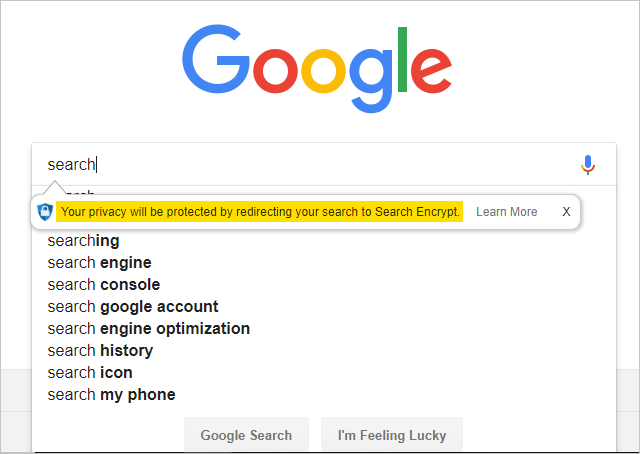Open the Learn More link
Image resolution: width=640 pixels, height=454 pixels.
tap(506, 212)
